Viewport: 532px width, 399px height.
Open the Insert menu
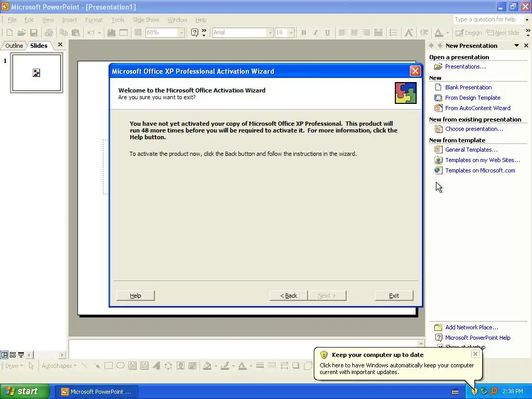pyautogui.click(x=69, y=20)
